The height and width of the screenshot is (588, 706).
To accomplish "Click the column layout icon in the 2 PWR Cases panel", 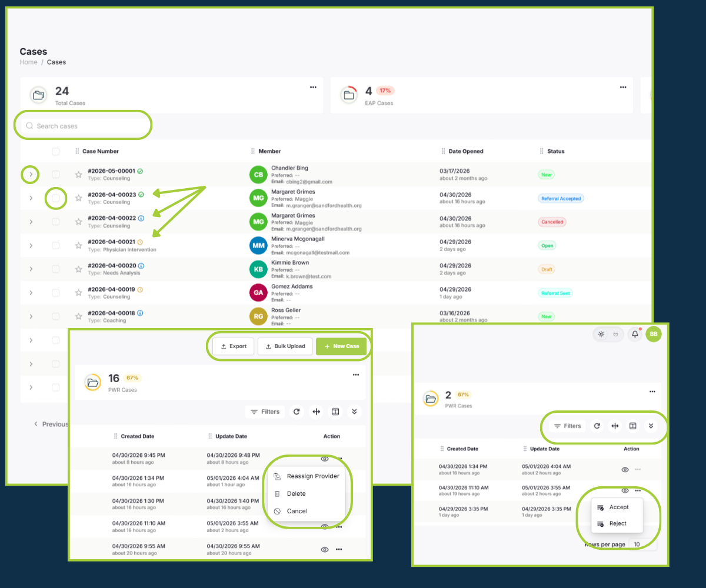I will point(632,426).
